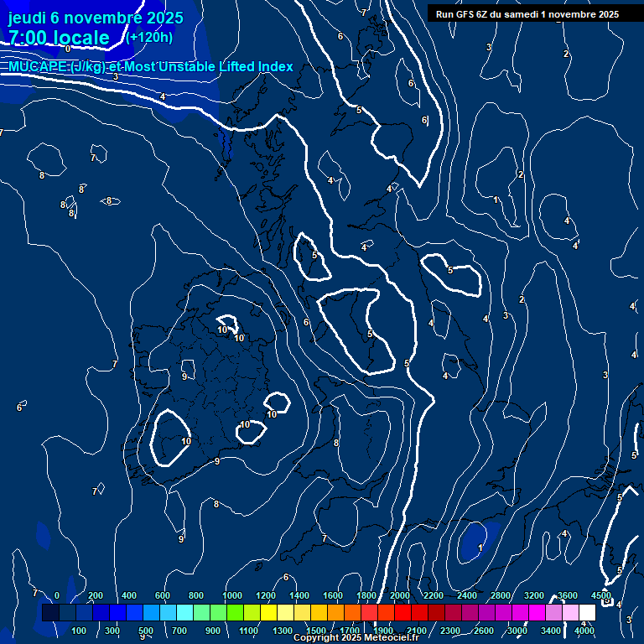Click the '100' label below legend bar
This screenshot has width=644, height=644.
point(80,631)
